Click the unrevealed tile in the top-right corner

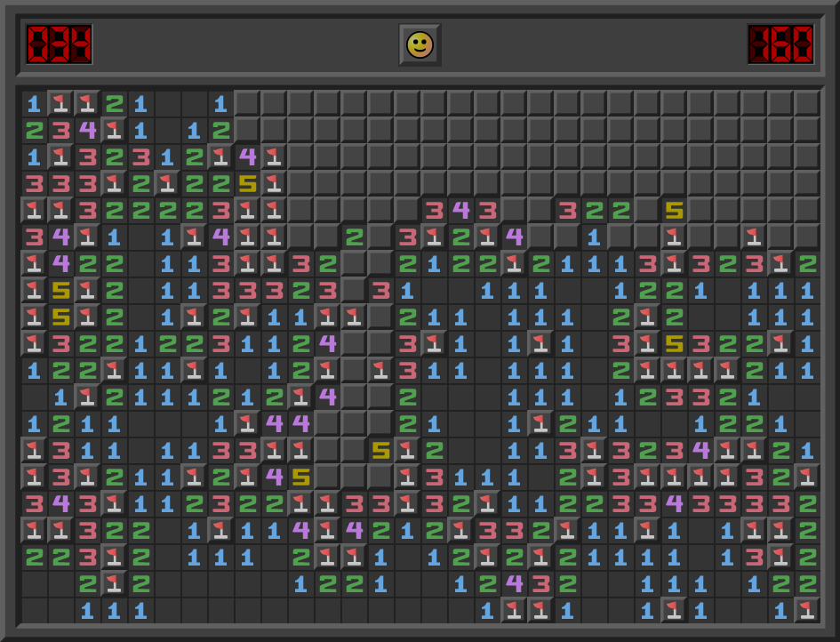point(807,103)
